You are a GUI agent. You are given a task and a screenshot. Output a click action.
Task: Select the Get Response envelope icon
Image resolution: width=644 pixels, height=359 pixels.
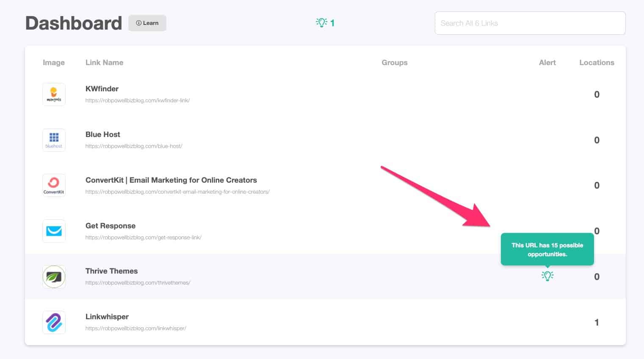[54, 231]
